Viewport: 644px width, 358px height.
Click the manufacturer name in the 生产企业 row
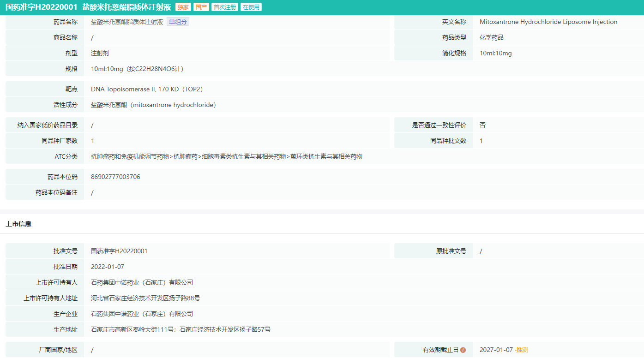pyautogui.click(x=142, y=314)
